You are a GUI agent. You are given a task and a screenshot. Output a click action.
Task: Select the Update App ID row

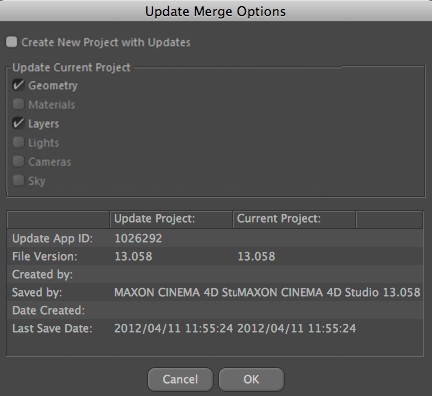(215, 238)
